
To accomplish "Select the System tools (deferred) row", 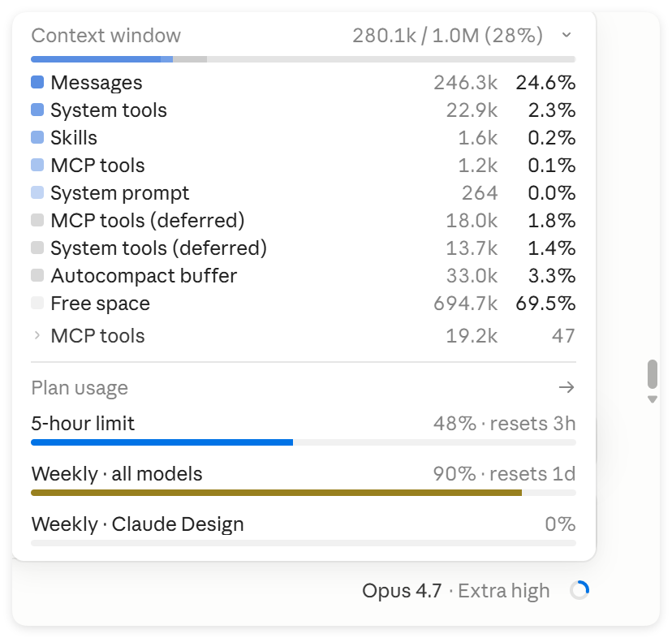I will 303,248.
